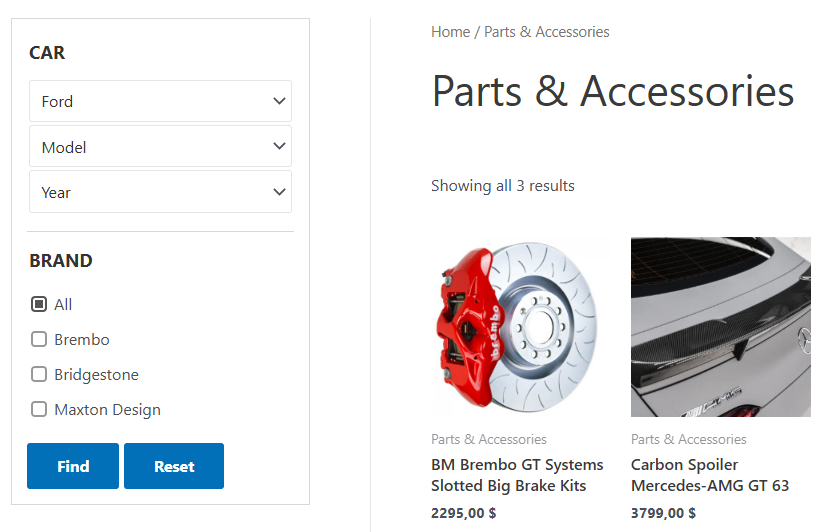Screen dimensions: 822x532
Task: Click the Model dropdown chevron arrow
Action: tap(279, 147)
